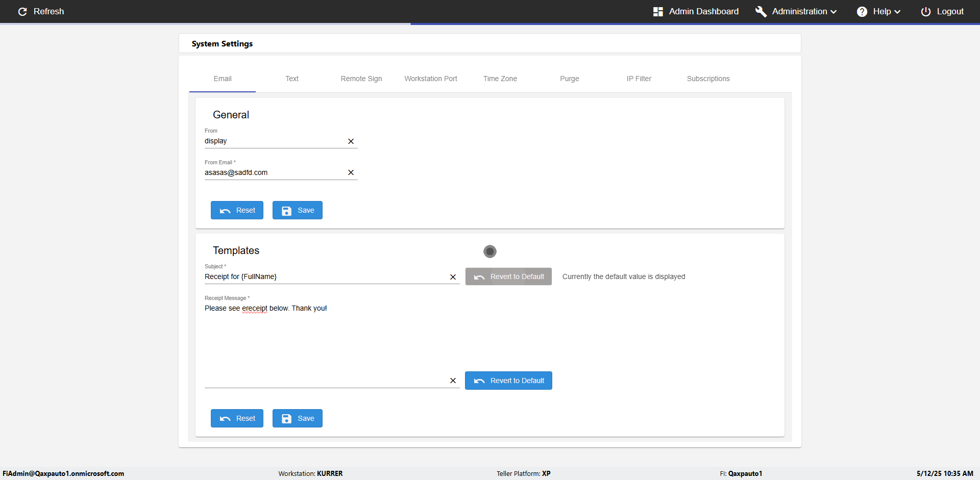Click the Templates section heading
This screenshot has height=480, width=980.
pyautogui.click(x=236, y=250)
